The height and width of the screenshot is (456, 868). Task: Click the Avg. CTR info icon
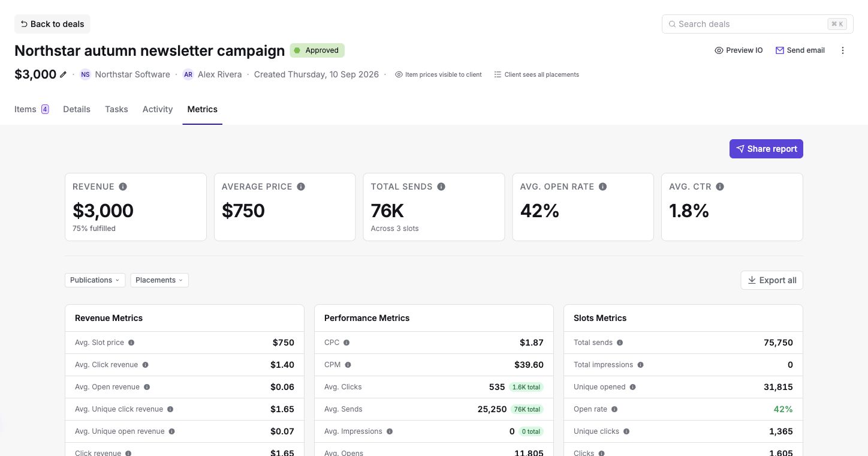coord(720,187)
